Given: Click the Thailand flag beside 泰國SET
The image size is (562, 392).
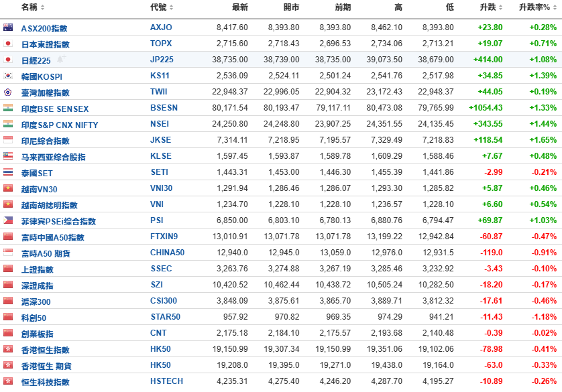Looking at the screenshot, I should [x=8, y=172].
